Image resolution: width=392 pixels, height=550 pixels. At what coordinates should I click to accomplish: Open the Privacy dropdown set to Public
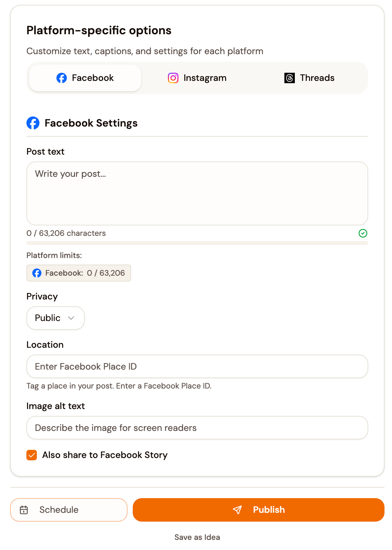(x=55, y=318)
